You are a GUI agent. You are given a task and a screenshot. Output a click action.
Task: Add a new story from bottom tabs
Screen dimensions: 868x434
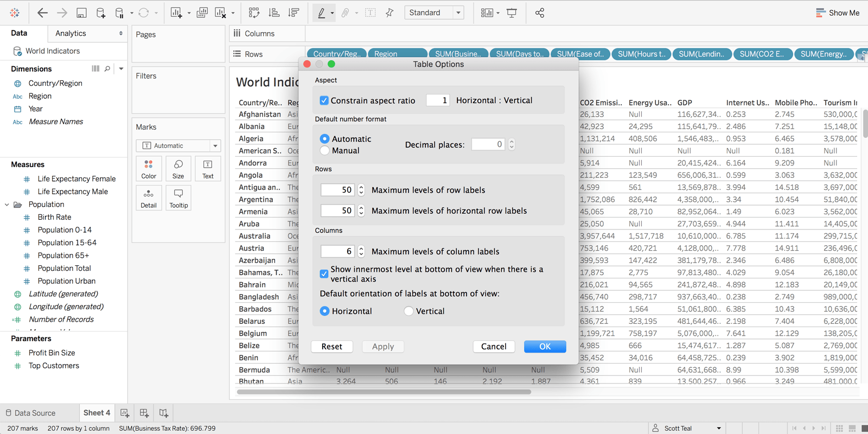tap(164, 413)
